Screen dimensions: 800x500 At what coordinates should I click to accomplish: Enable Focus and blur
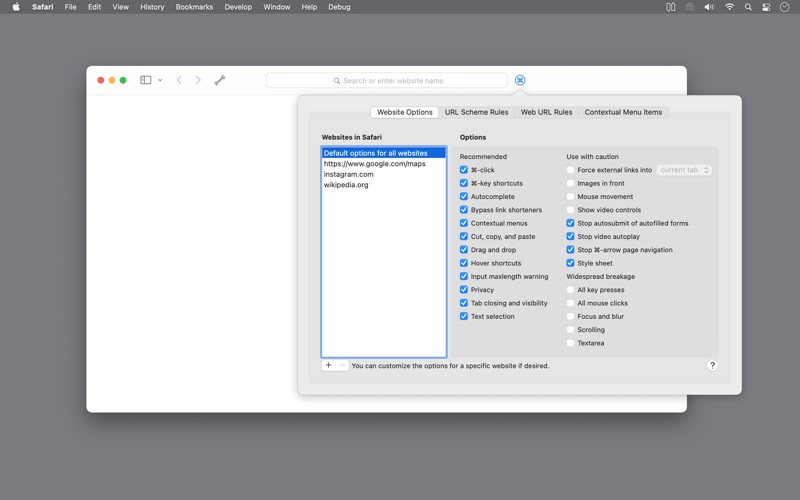click(570, 316)
